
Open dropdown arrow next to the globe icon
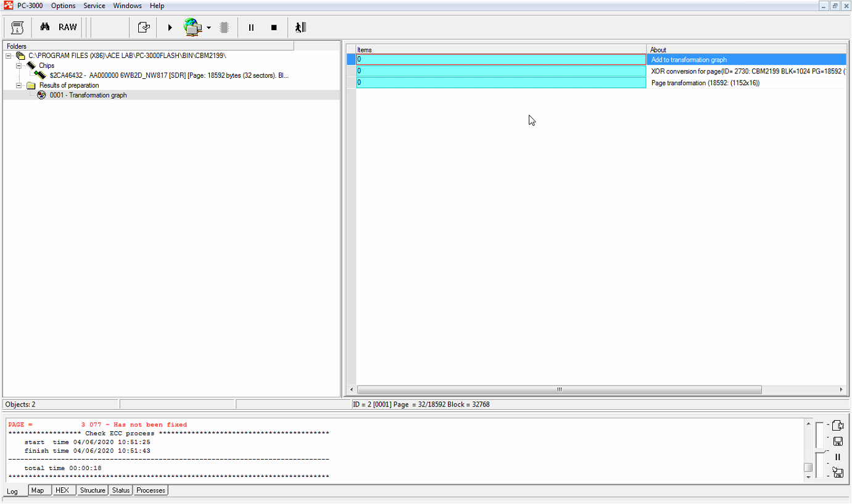click(x=209, y=28)
